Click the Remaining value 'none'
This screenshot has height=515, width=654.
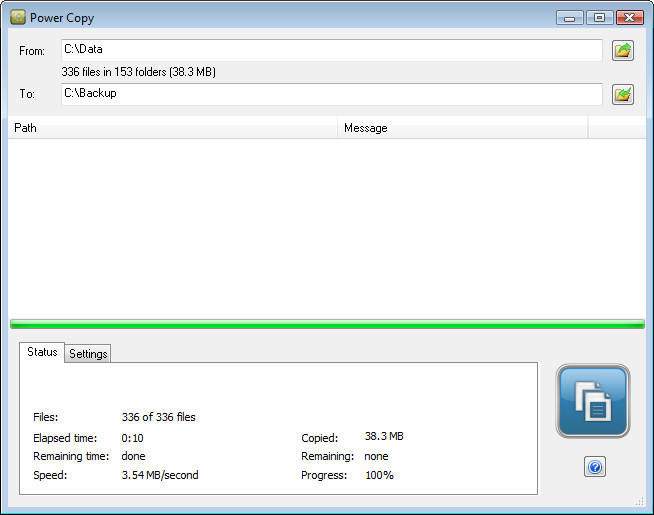[376, 456]
